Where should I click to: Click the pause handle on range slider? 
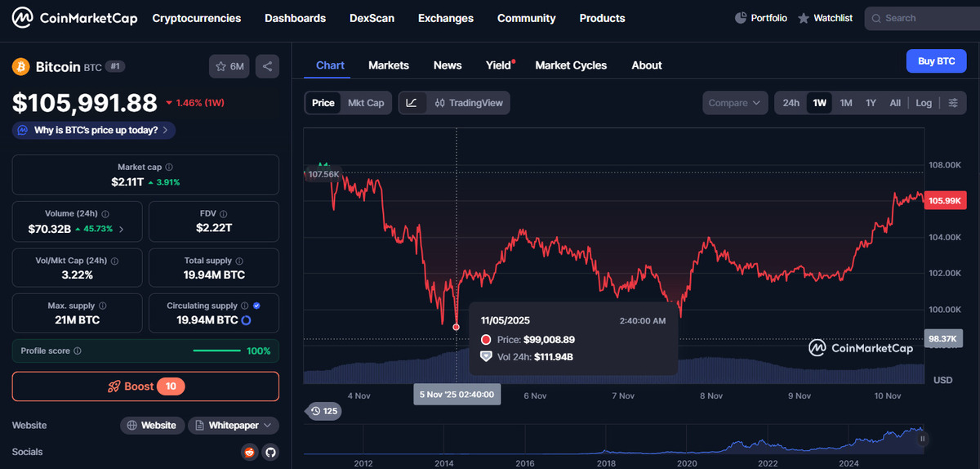pyautogui.click(x=923, y=439)
